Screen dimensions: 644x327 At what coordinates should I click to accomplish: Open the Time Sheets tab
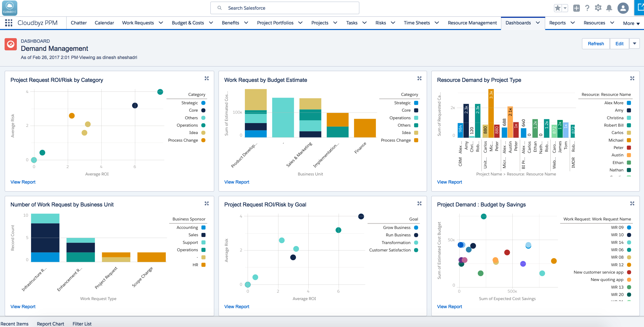click(x=417, y=23)
